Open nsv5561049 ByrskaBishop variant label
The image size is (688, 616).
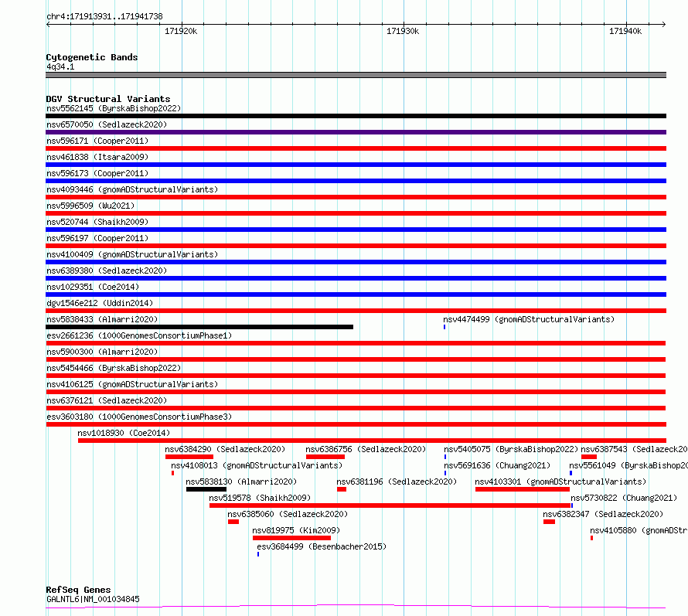(628, 465)
